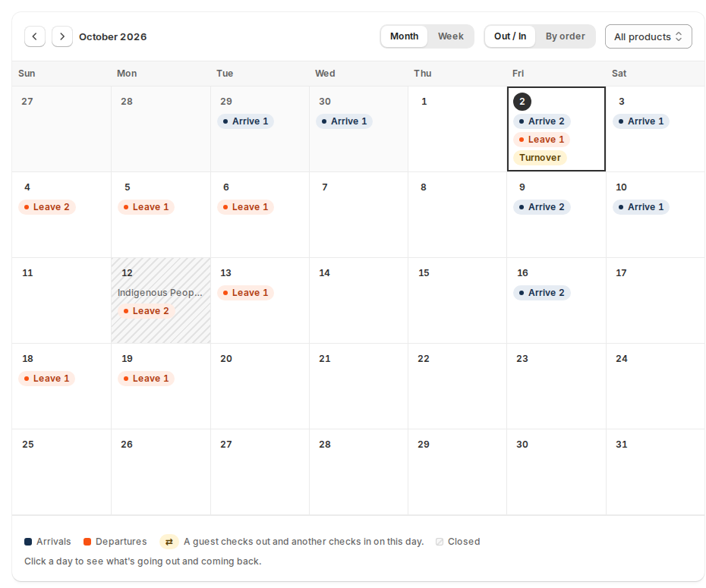Image resolution: width=706 pixels, height=588 pixels.
Task: Click the turnover swap arrows legend icon
Action: click(169, 542)
